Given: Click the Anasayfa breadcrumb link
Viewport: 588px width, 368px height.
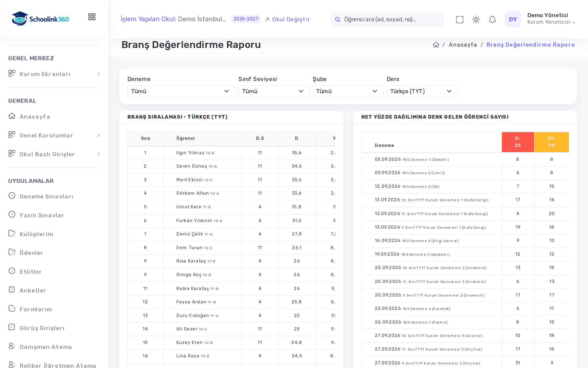Looking at the screenshot, I should pos(463,45).
